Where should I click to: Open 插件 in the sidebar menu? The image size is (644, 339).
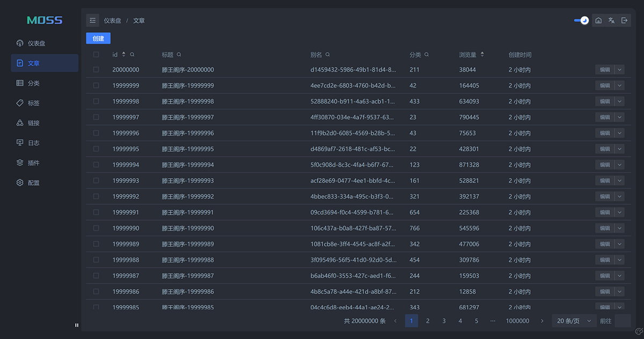34,163
